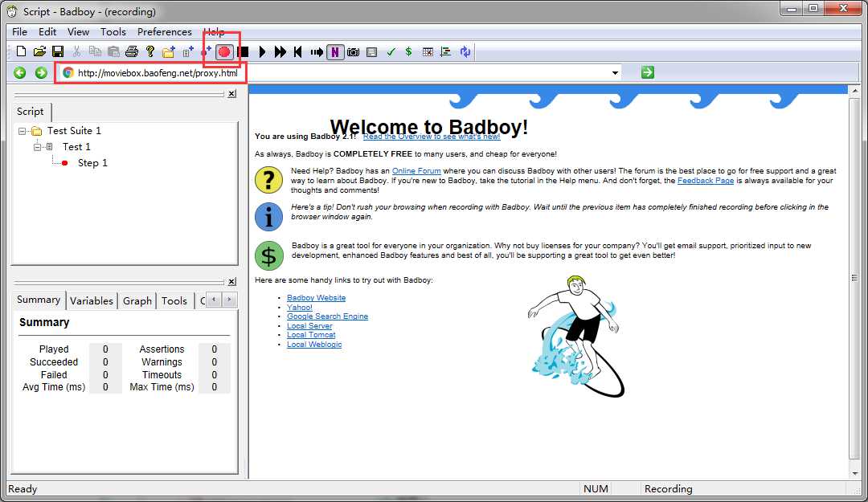
Task: Toggle the purple N navigation mode button
Action: (335, 52)
